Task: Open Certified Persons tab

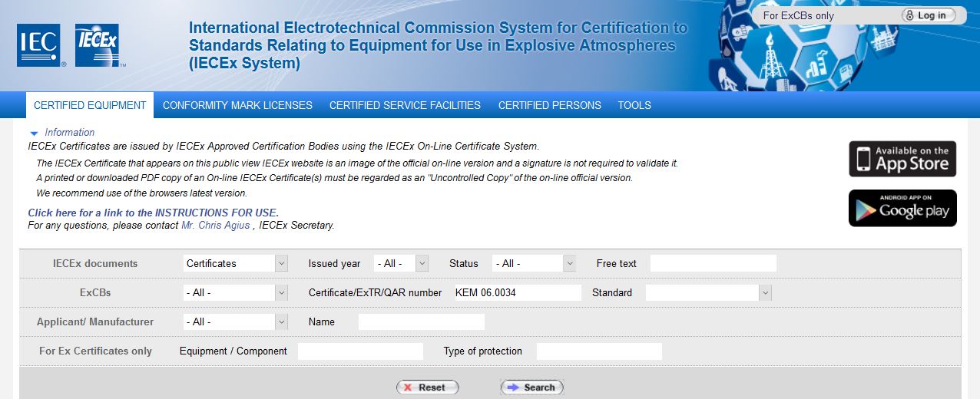Action: (x=550, y=105)
